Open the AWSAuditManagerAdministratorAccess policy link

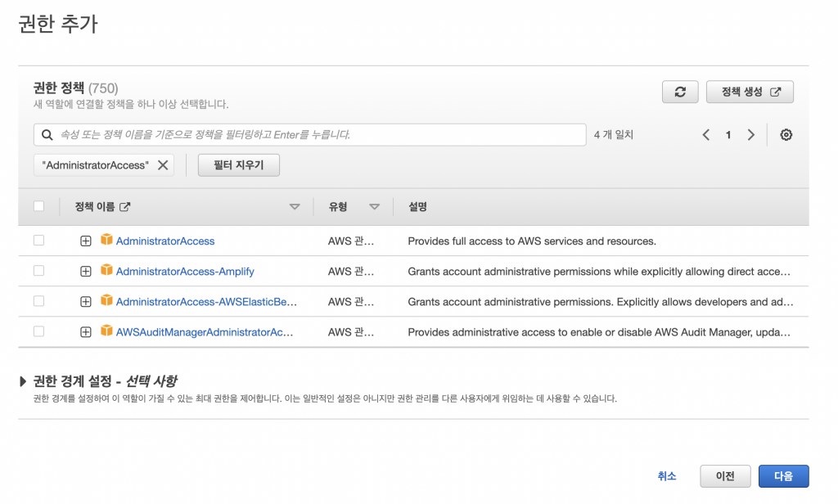point(204,332)
